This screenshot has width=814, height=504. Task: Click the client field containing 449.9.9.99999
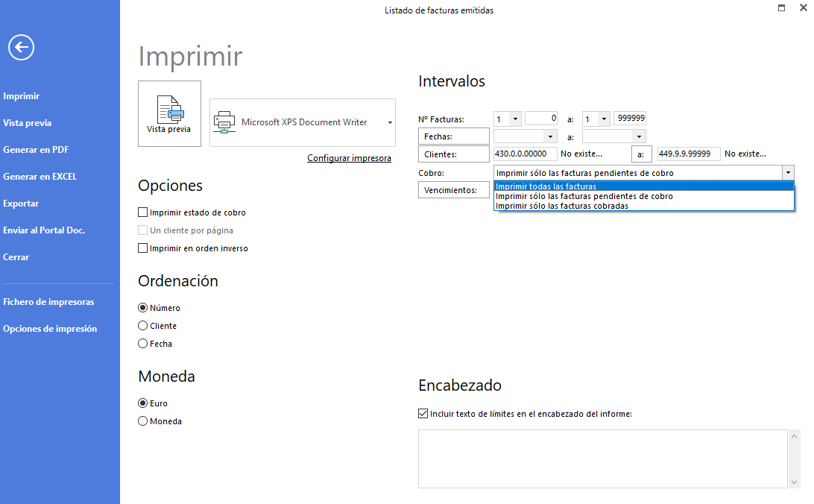(689, 154)
